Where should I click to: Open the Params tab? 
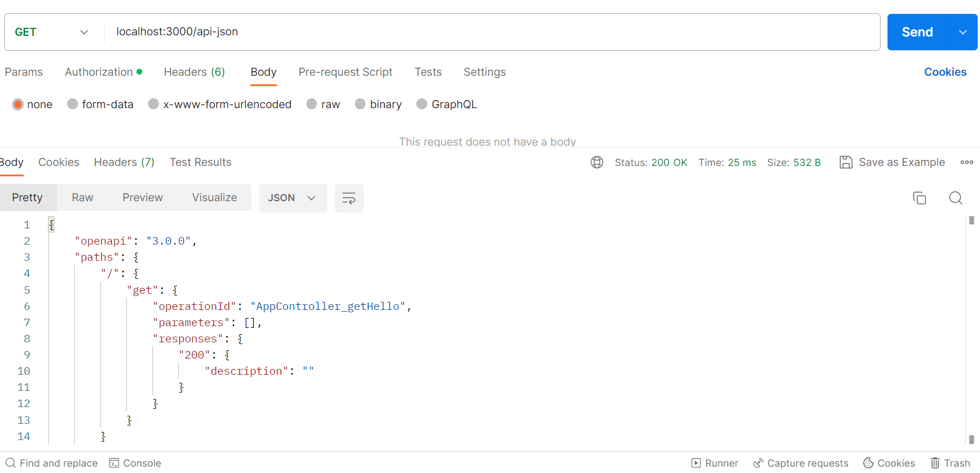(x=24, y=72)
